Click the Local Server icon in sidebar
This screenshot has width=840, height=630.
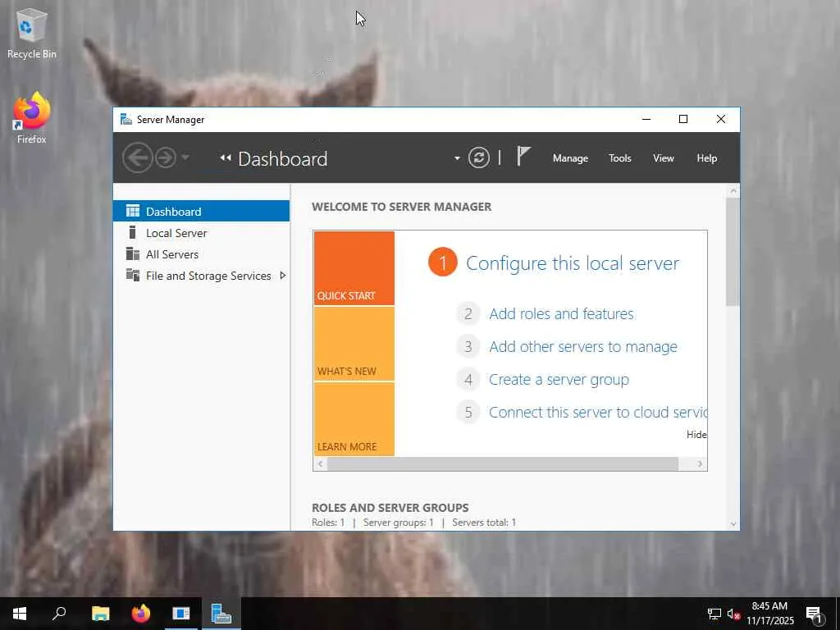(x=132, y=232)
